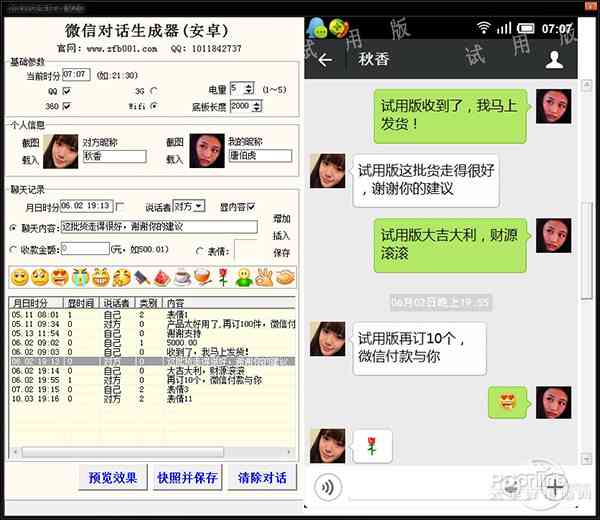Tap the back arrow in chat preview
The image size is (600, 520).
coord(325,60)
